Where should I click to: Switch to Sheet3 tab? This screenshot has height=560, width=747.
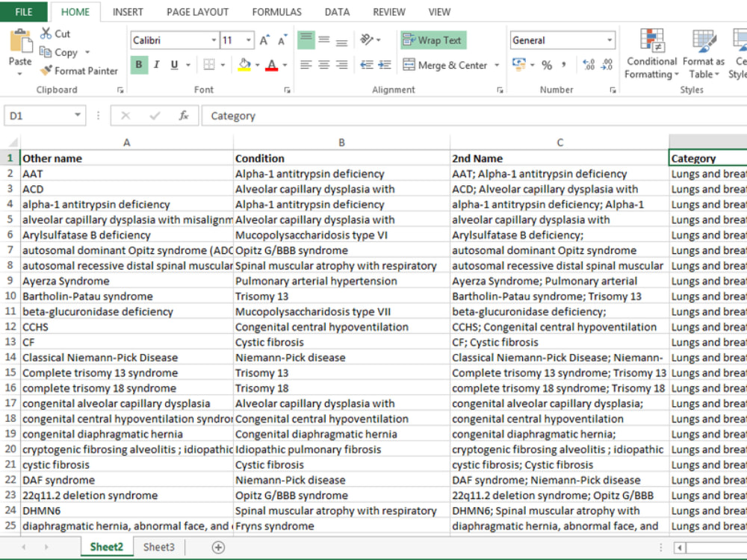coord(159,547)
